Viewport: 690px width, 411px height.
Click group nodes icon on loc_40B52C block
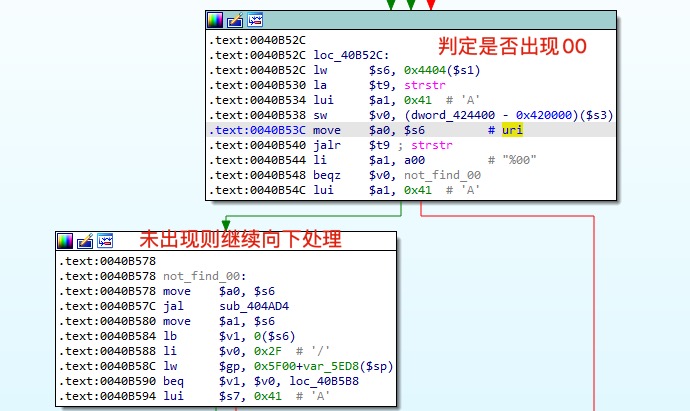click(255, 20)
